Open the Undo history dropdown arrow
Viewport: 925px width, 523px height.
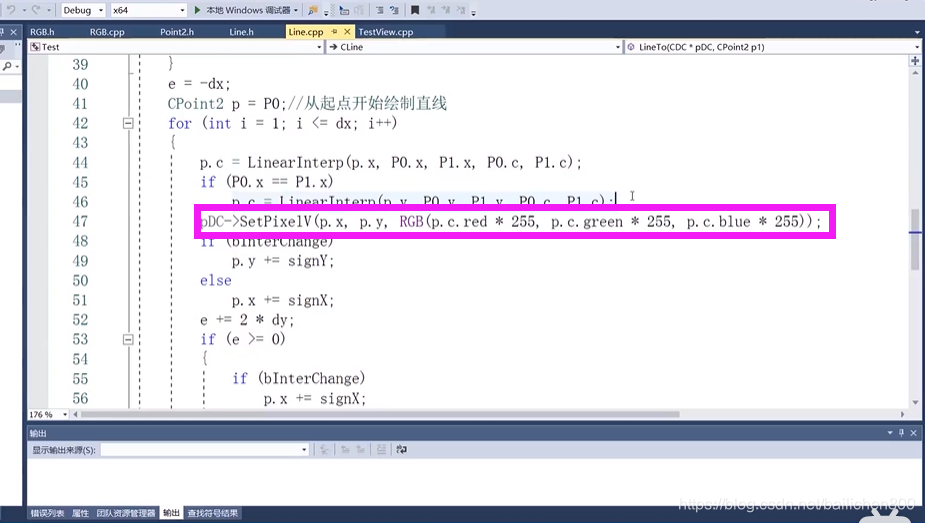[x=23, y=11]
